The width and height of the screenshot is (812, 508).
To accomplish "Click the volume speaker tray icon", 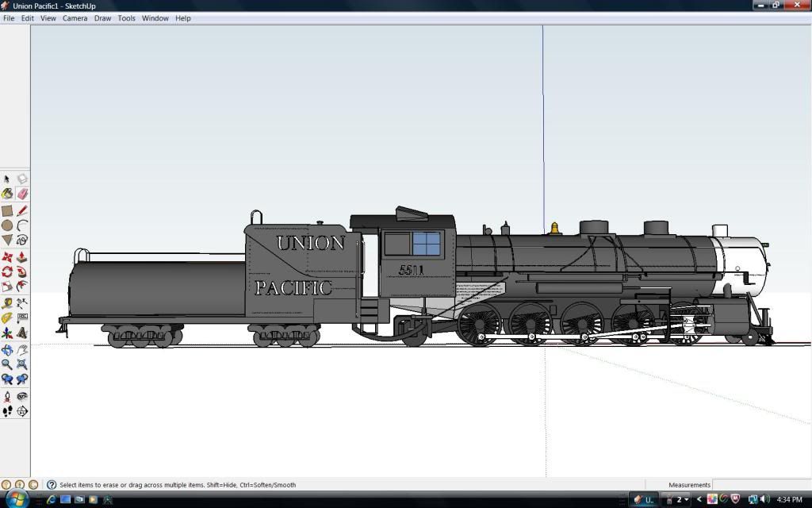I will [x=765, y=500].
